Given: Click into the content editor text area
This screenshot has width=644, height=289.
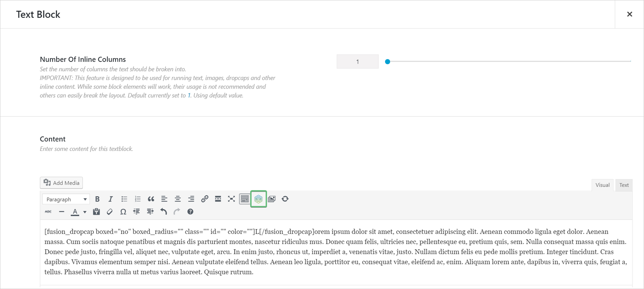Looking at the screenshot, I should [x=336, y=252].
